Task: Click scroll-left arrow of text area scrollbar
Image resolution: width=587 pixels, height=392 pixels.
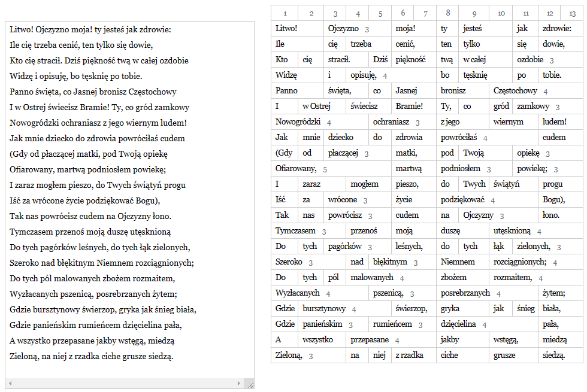Action: coord(10,383)
